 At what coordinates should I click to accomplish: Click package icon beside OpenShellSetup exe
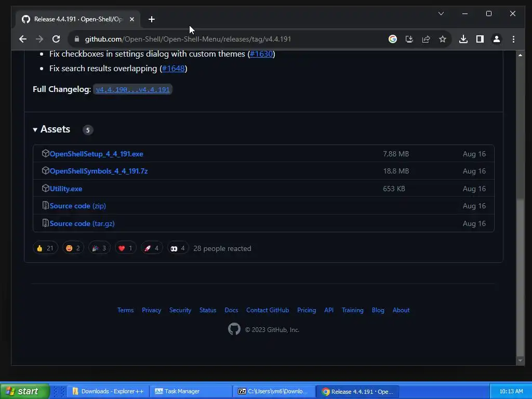click(46, 153)
